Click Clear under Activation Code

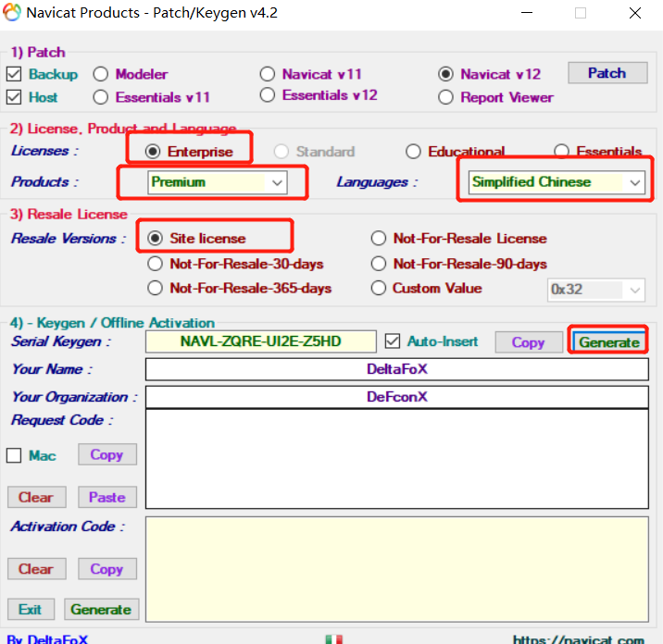click(37, 569)
